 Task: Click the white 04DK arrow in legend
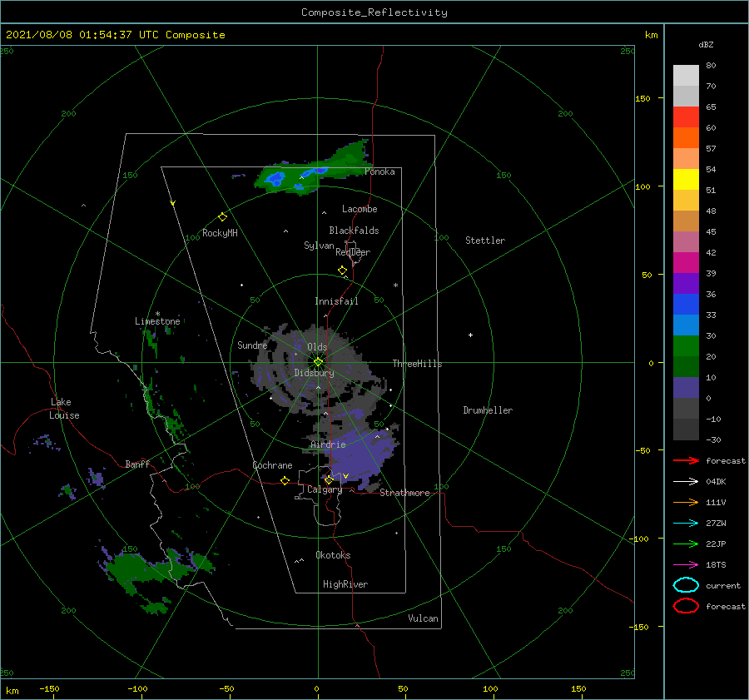tap(686, 482)
